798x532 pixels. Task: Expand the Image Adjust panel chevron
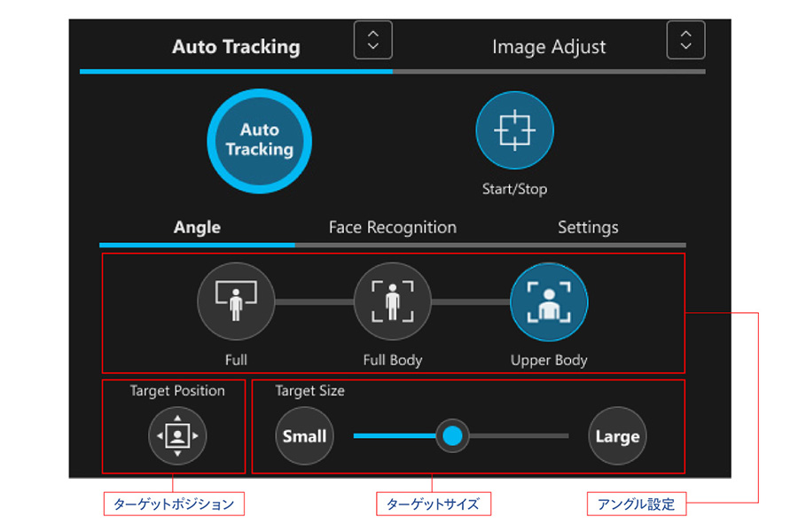coord(685,40)
